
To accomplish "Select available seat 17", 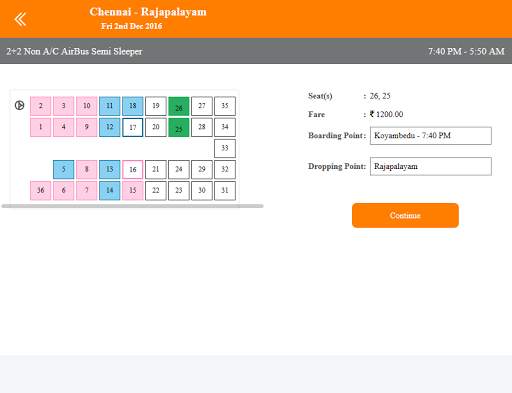I will [133, 127].
